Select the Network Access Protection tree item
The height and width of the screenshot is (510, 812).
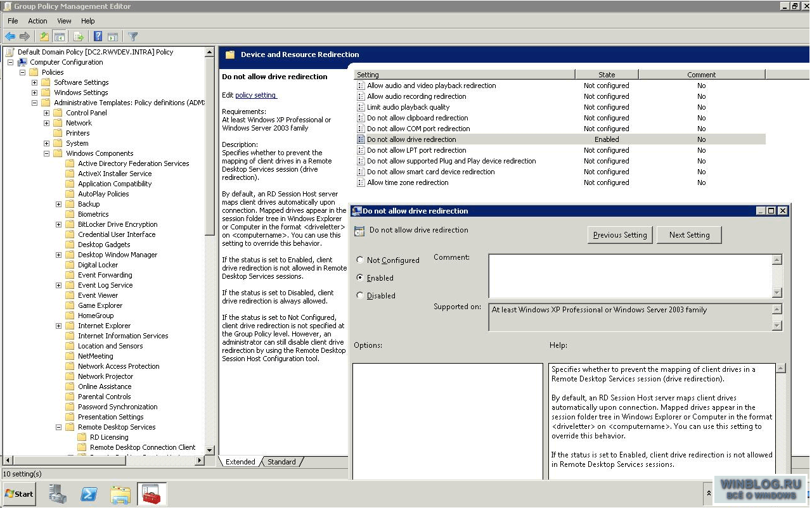[x=119, y=366]
